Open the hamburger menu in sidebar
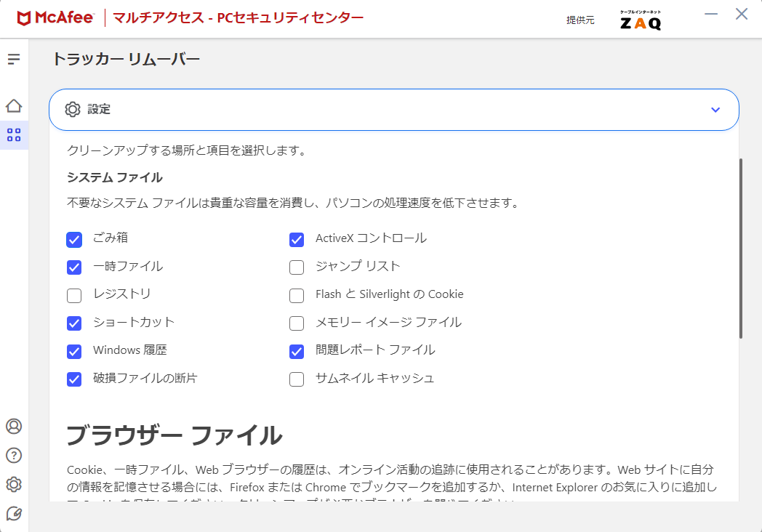Viewport: 762px width, 532px height. tap(14, 60)
